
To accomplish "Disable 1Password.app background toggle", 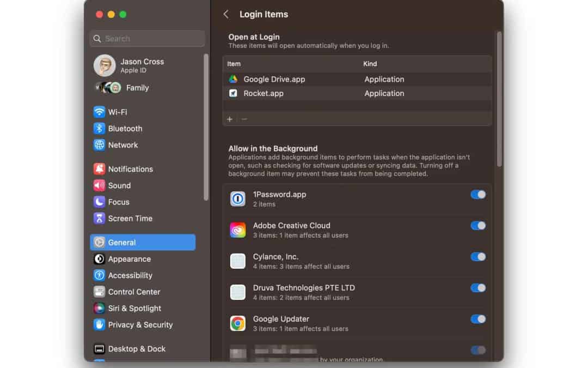I will coord(477,195).
